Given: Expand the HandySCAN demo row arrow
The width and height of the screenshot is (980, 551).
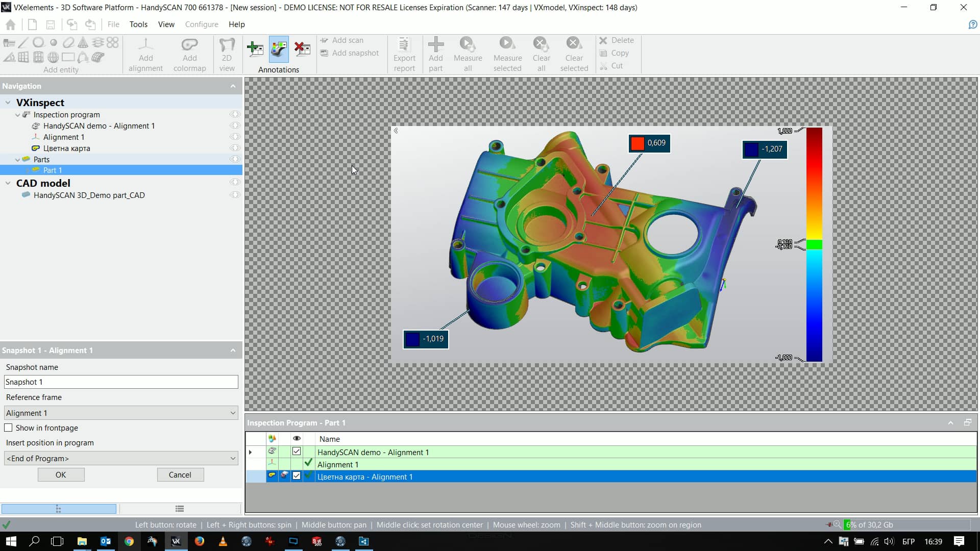Looking at the screenshot, I should pos(250,452).
